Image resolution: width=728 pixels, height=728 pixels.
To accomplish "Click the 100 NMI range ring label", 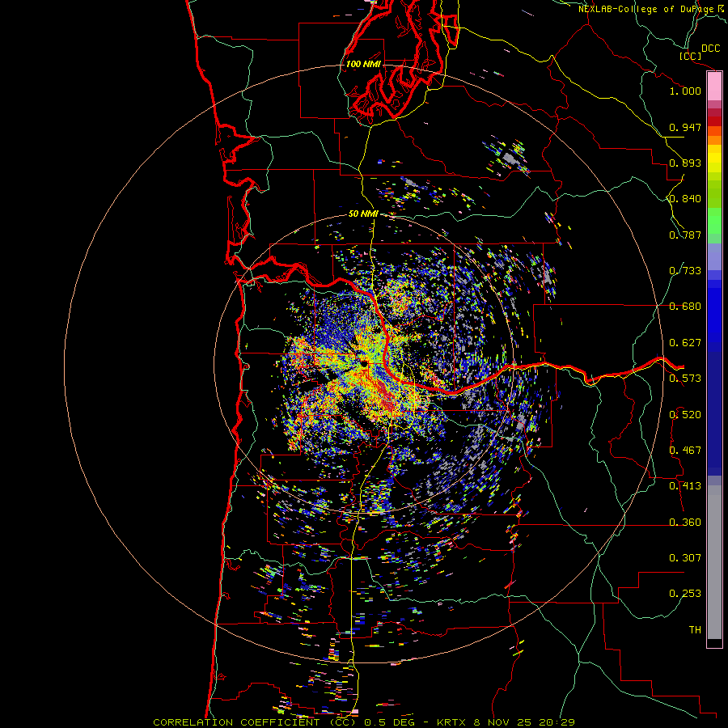I will point(363,64).
